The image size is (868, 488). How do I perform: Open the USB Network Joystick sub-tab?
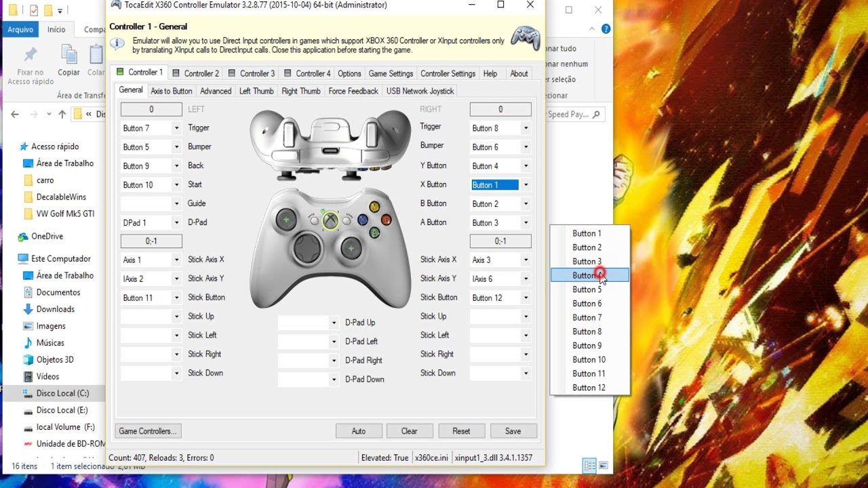pyautogui.click(x=420, y=91)
